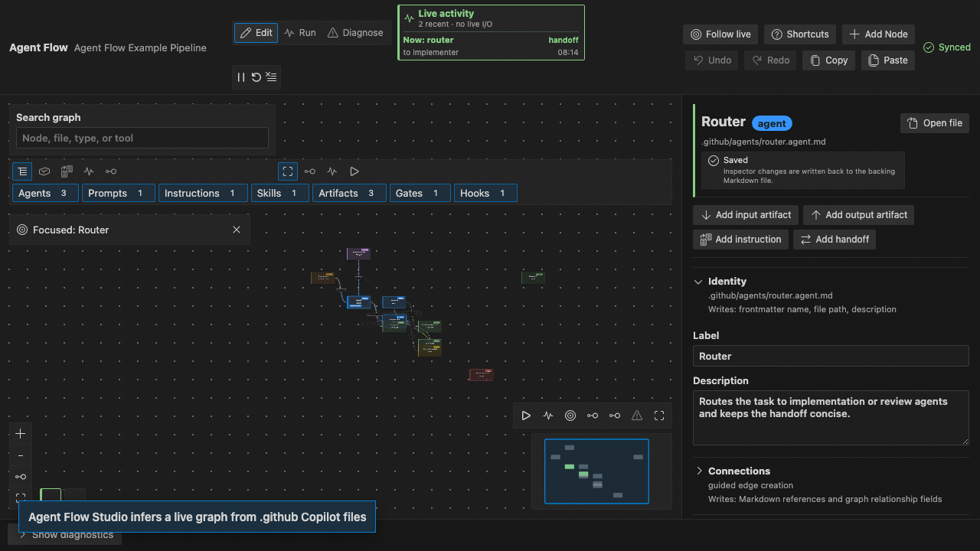Zoom in with the plus control
Screen dimensions: 980x551
pyautogui.click(x=21, y=434)
